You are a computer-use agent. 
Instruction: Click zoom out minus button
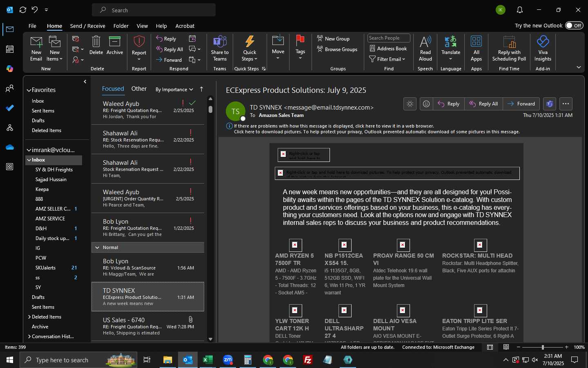click(x=519, y=347)
